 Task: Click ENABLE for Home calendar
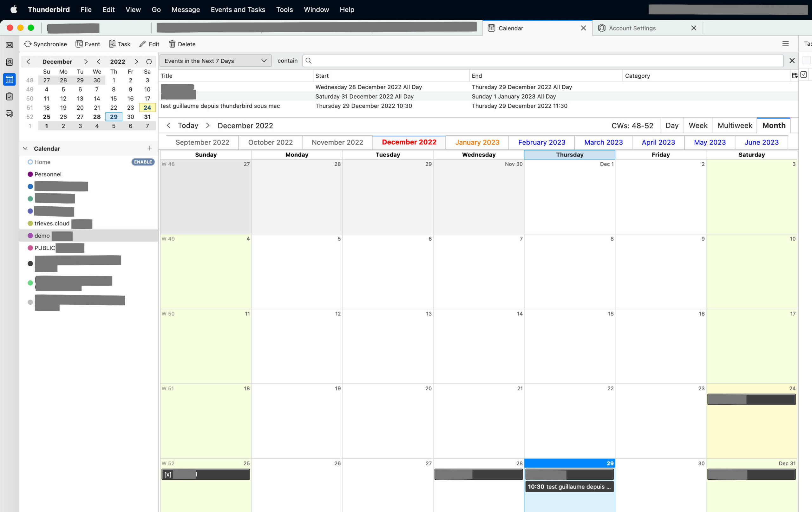pyautogui.click(x=143, y=162)
